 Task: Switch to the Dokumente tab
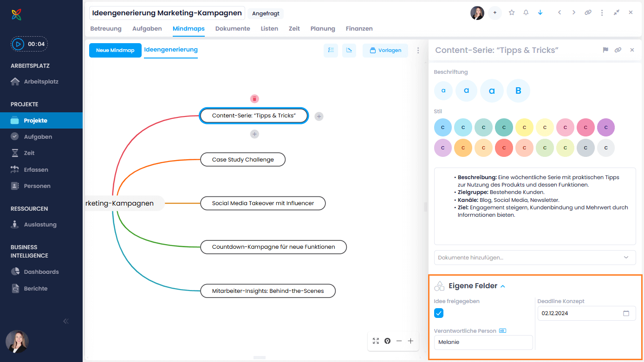click(232, 28)
